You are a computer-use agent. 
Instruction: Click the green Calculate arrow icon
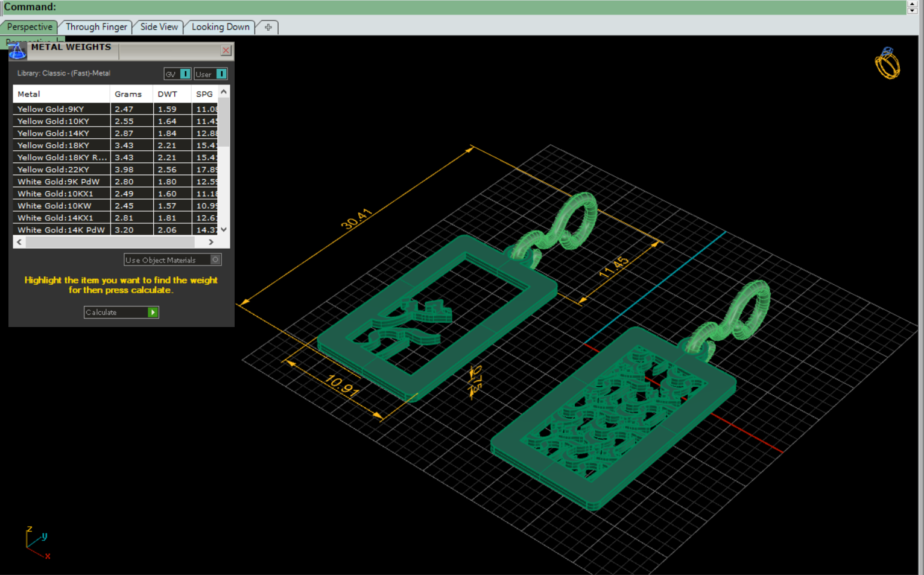153,313
